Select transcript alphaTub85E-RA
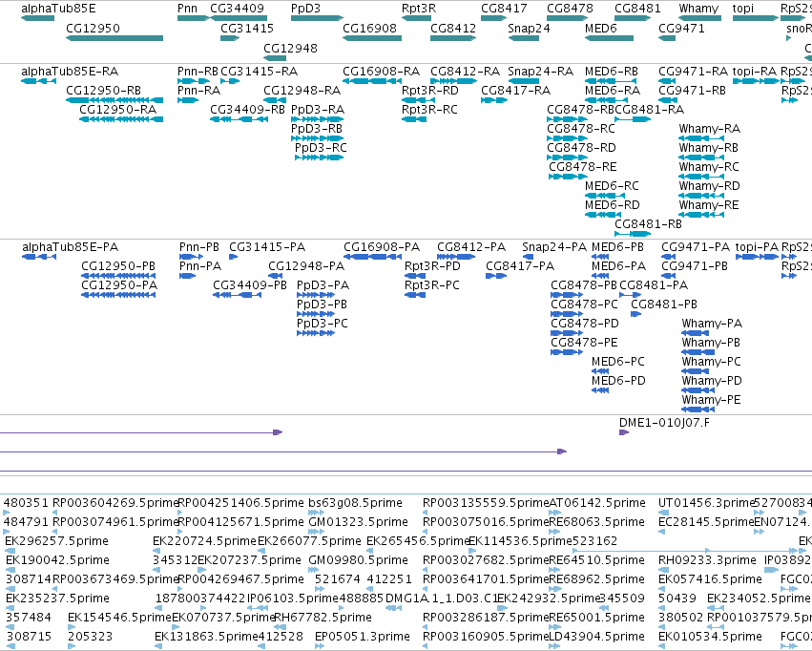The height and width of the screenshot is (651, 812). pyautogui.click(x=70, y=72)
